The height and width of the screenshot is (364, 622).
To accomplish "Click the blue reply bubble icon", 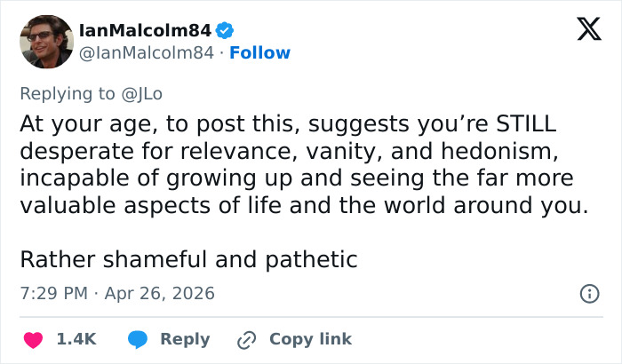I will [x=137, y=339].
